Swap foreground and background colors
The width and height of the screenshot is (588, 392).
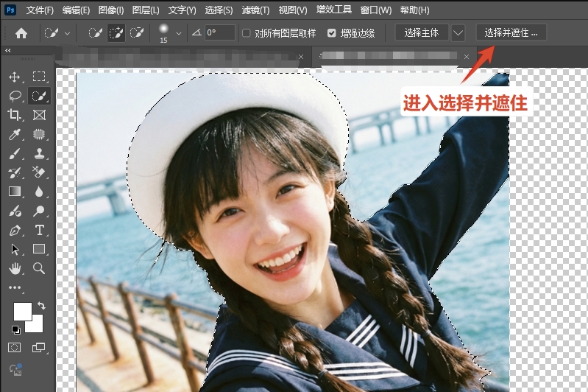pyautogui.click(x=41, y=305)
